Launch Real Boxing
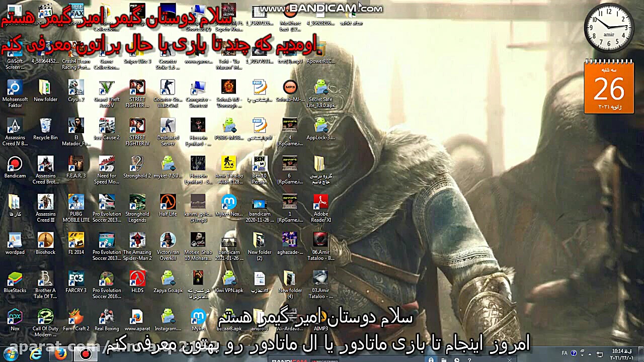Image resolution: width=644 pixels, height=362 pixels. pos(107,320)
